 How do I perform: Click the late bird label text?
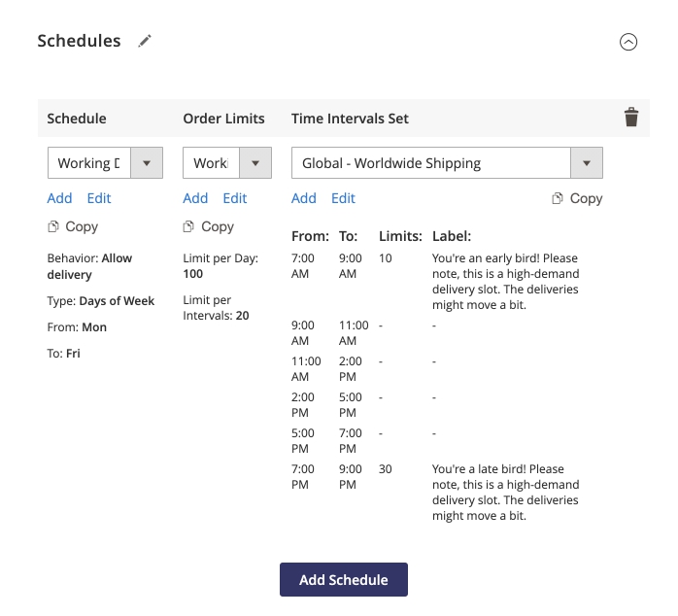point(505,493)
